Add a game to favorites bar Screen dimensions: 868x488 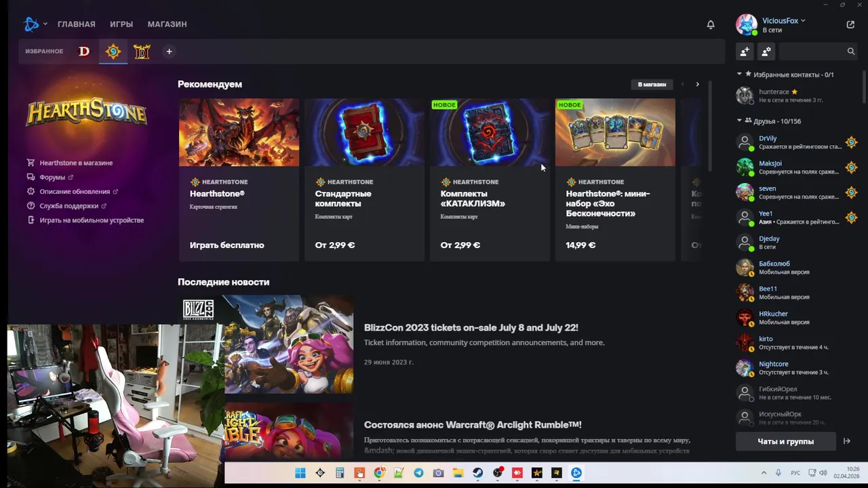(x=169, y=52)
